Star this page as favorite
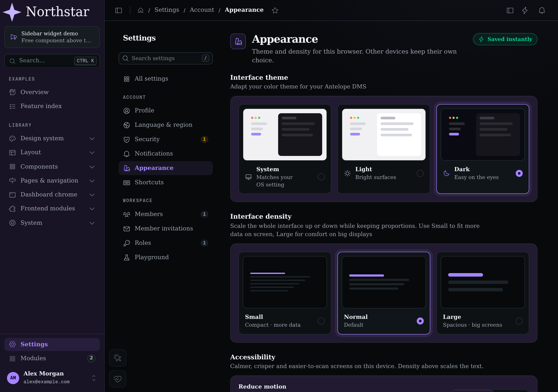This screenshot has height=392, width=558. 275,10
